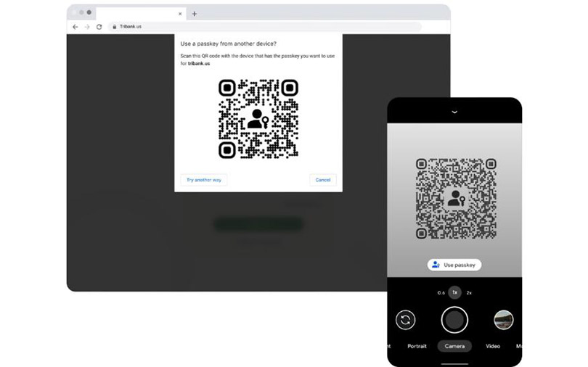Click the padlock icon in address bar
The height and width of the screenshot is (367, 588).
(x=113, y=27)
